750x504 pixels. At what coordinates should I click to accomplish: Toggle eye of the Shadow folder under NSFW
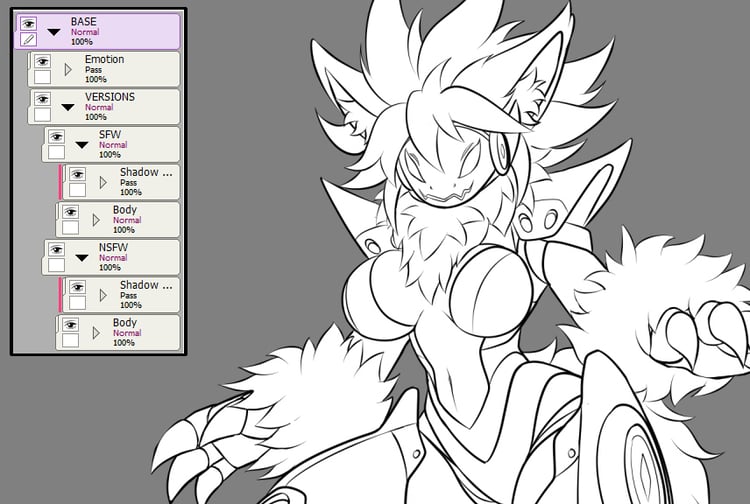point(77,287)
